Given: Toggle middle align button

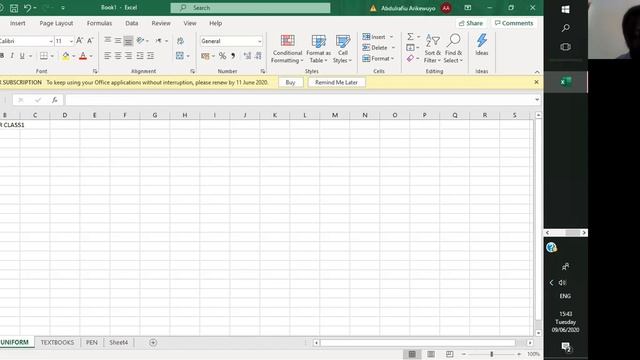Looking at the screenshot, I should 118,40.
